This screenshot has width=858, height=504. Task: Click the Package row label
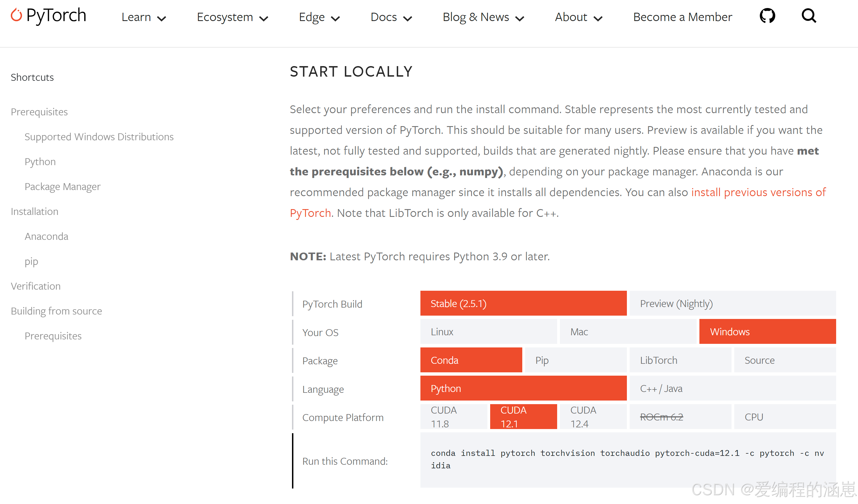tap(320, 361)
